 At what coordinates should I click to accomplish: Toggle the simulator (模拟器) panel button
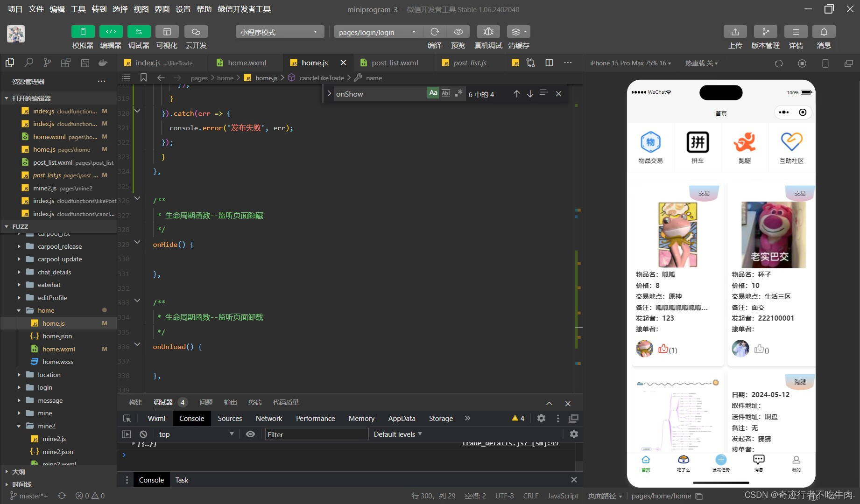tap(83, 32)
